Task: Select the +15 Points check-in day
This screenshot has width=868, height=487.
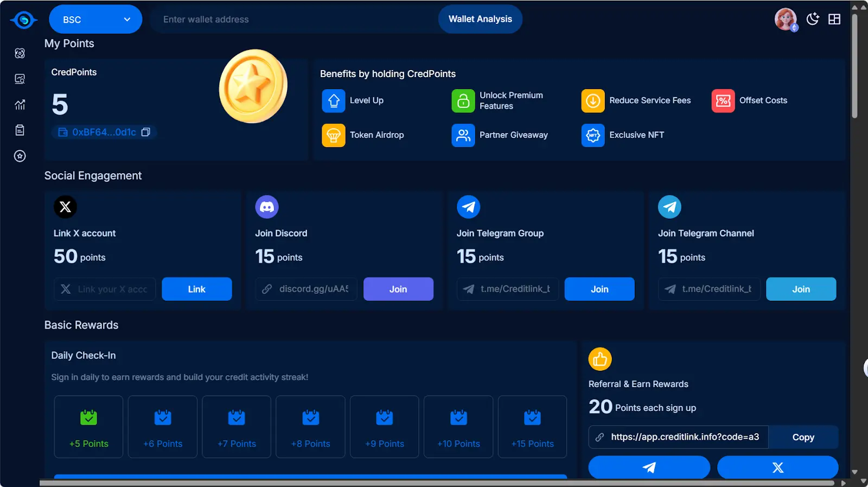Action: point(532,427)
